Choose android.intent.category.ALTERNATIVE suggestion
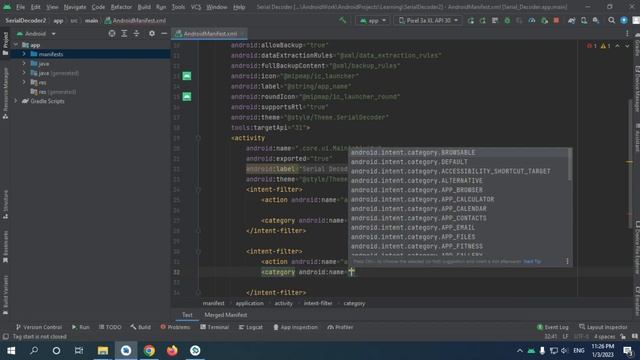Screen dimensions: 640x360 pos(417,181)
